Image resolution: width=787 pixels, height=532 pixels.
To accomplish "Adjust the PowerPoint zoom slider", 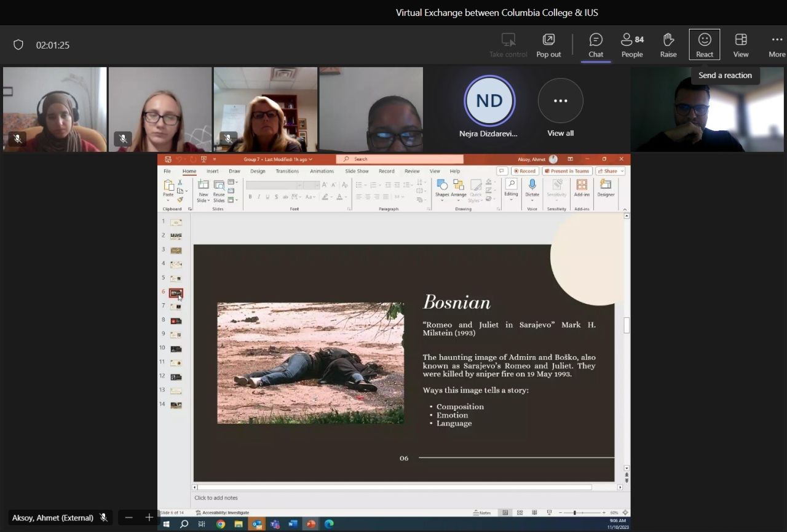I will pos(574,512).
